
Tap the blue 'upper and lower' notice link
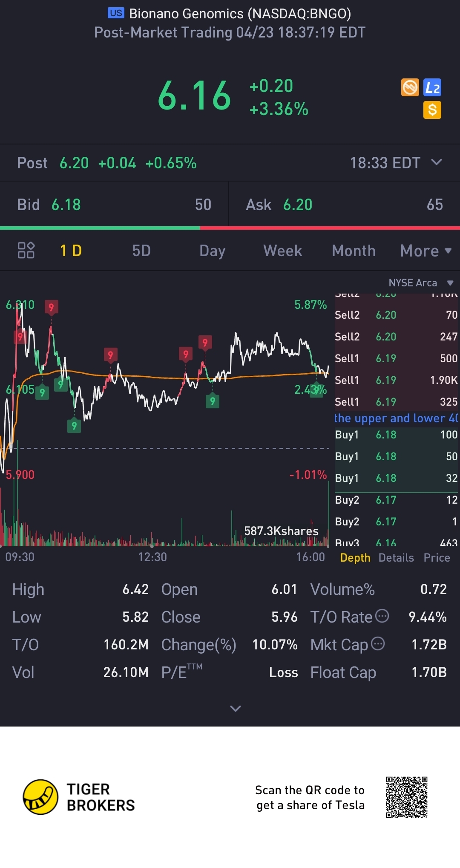click(x=396, y=418)
